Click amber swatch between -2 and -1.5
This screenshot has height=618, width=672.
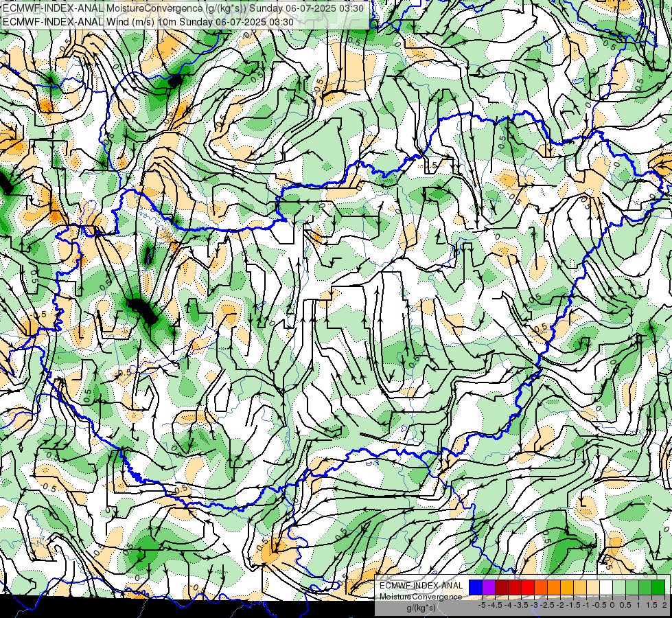tap(567, 587)
